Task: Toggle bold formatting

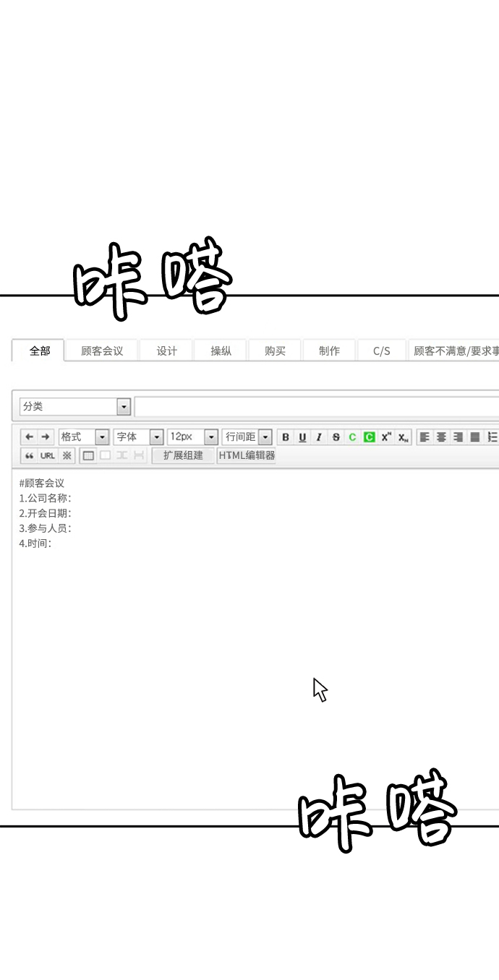Action: click(x=286, y=437)
